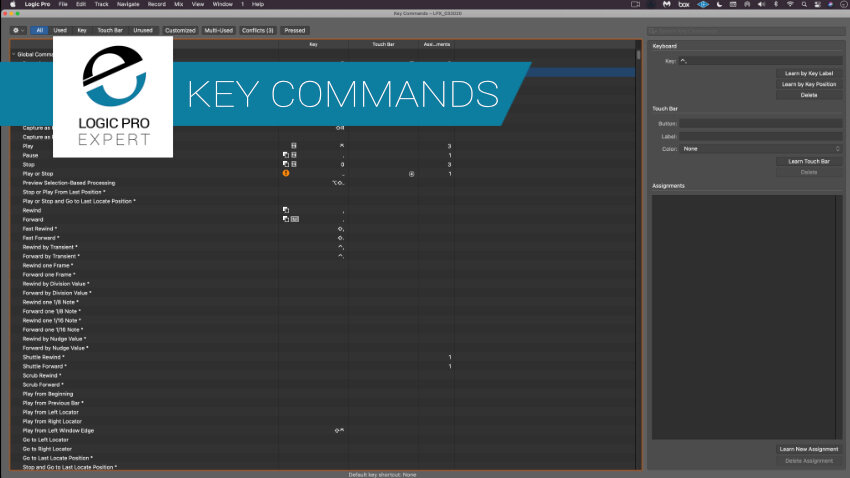This screenshot has height=478, width=850.
Task: Select "Play from Beginning" command row
Action: 323,394
